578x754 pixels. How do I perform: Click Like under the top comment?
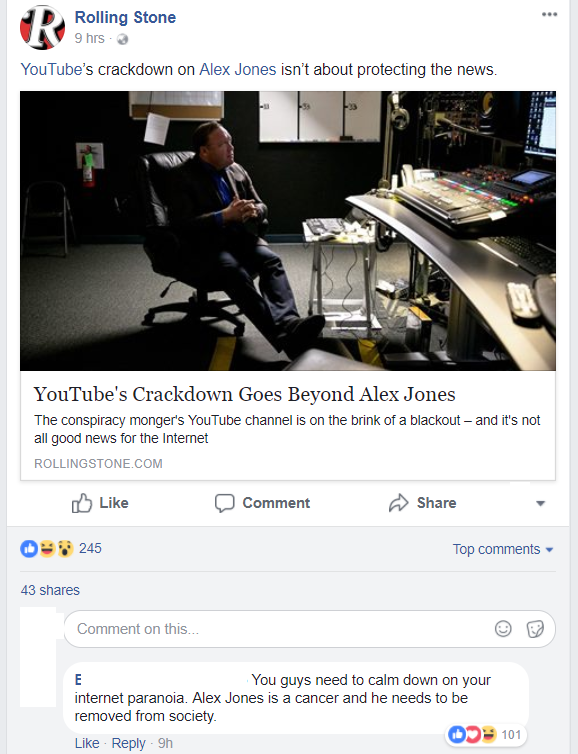[87, 743]
